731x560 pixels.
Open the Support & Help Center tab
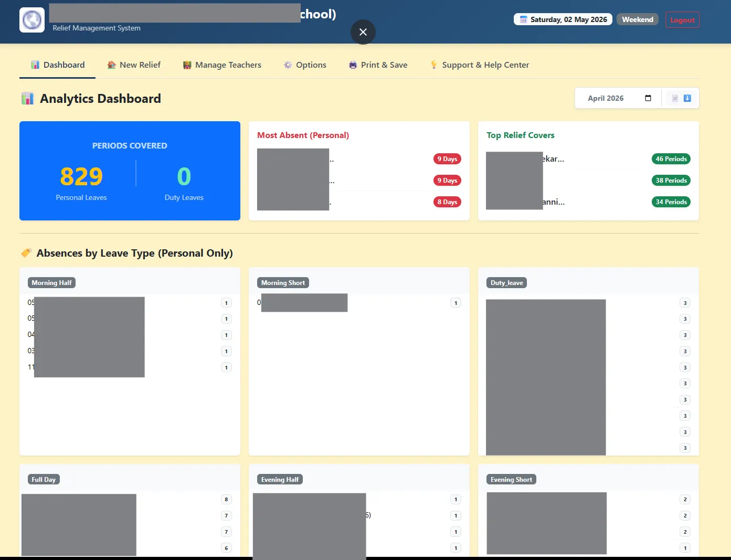pyautogui.click(x=480, y=65)
